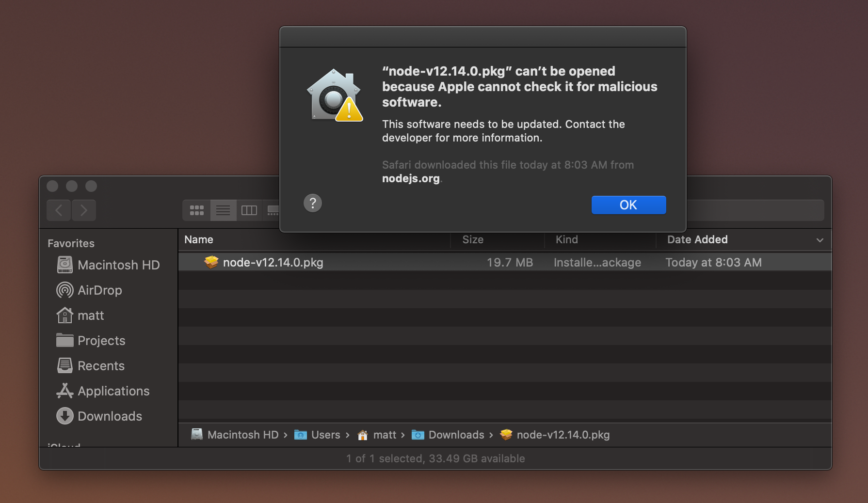Click the Finder status bar selection text
Screen dimensions: 868x503
pos(435,458)
